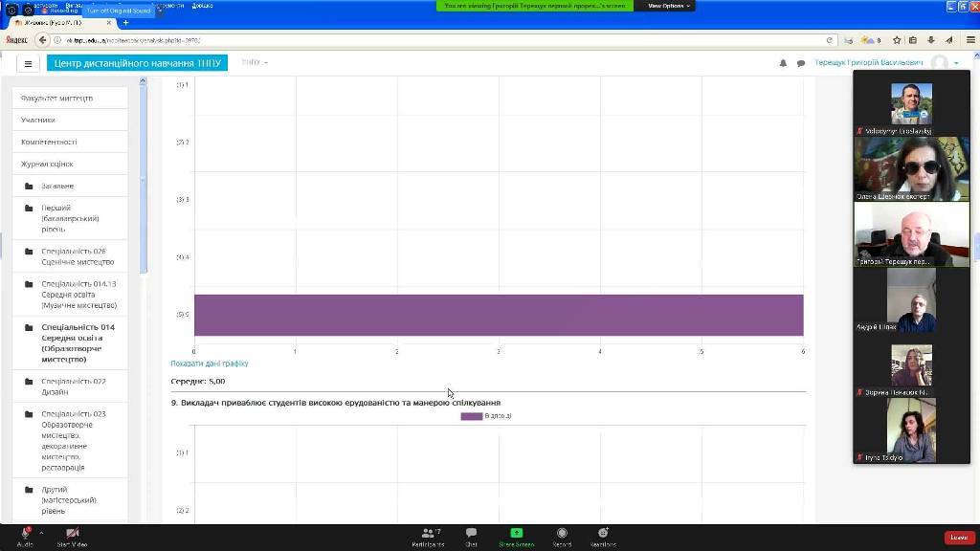Expand user menu for Терещук Григорій Васильович

955,63
